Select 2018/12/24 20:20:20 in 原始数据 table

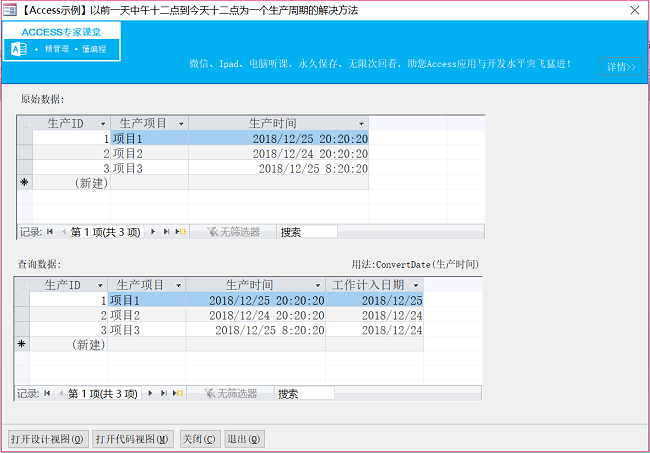point(279,153)
